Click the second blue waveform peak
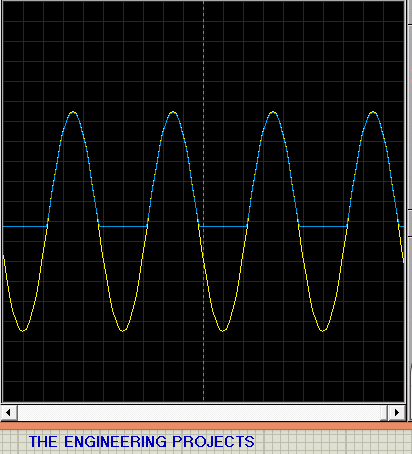This screenshot has width=412, height=454. pyautogui.click(x=173, y=113)
